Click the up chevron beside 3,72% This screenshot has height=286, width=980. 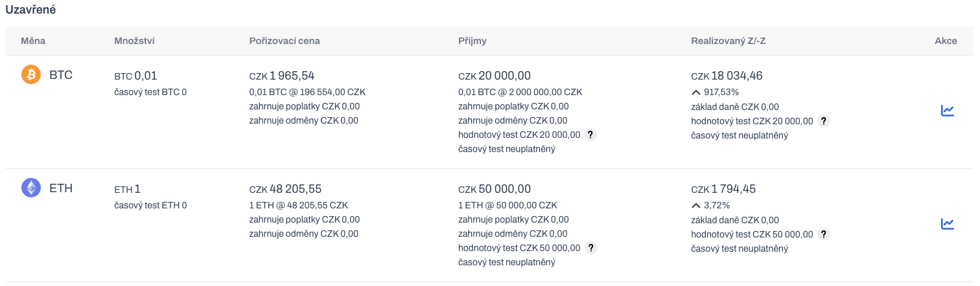tap(696, 205)
